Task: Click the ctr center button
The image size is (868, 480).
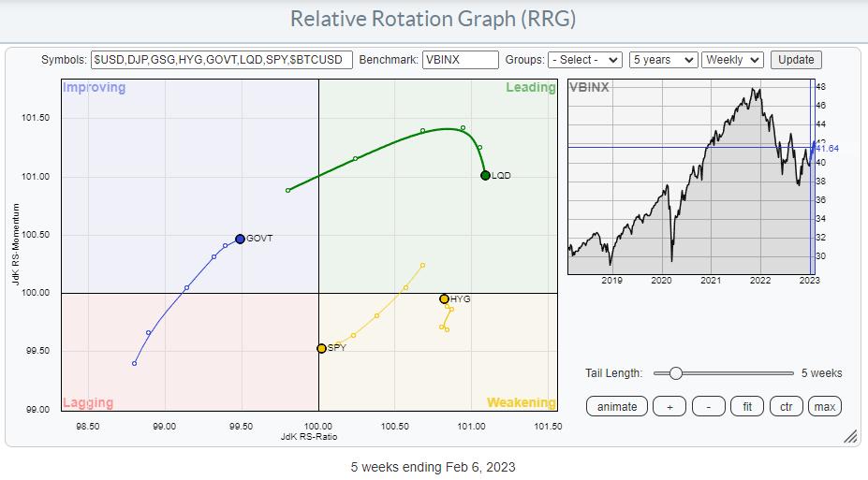Action: (787, 406)
